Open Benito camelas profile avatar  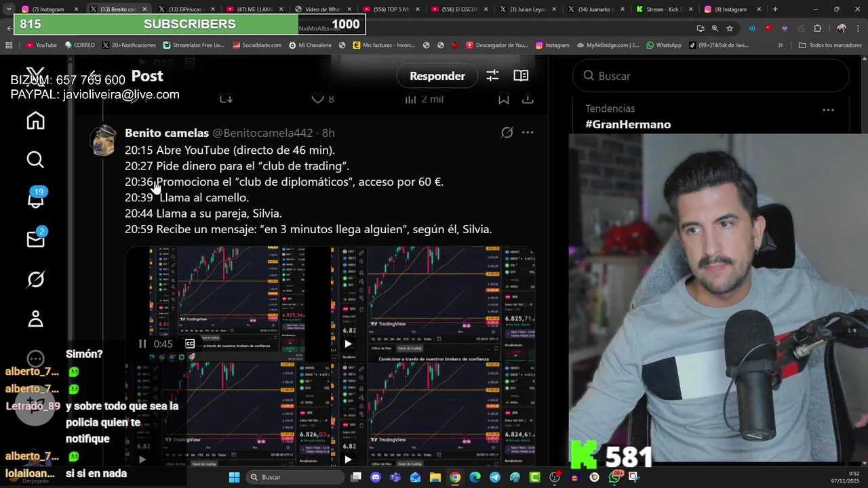click(103, 141)
